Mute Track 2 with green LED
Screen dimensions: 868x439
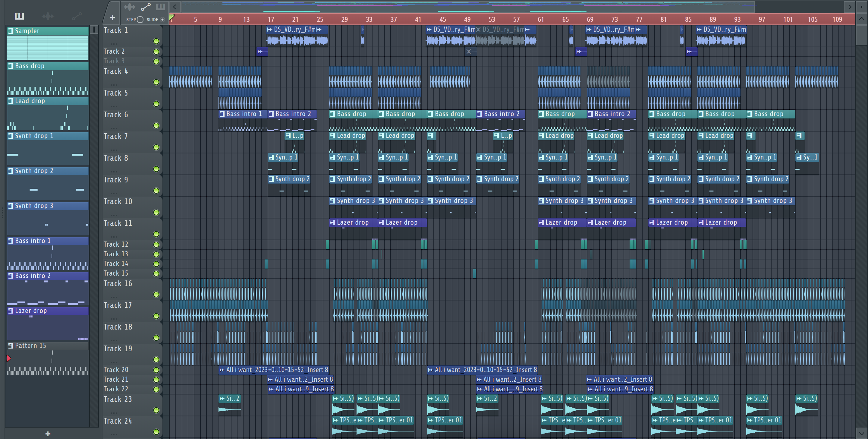pyautogui.click(x=156, y=52)
